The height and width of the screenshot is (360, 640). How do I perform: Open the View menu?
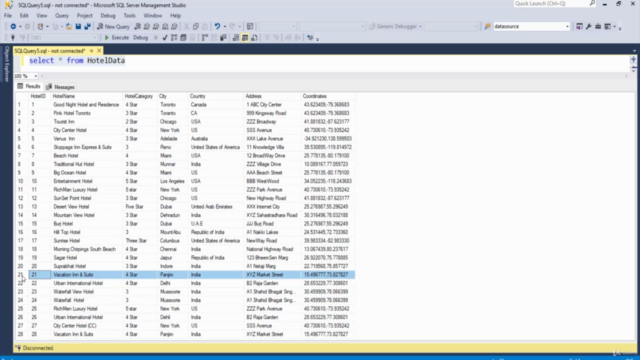(x=42, y=16)
